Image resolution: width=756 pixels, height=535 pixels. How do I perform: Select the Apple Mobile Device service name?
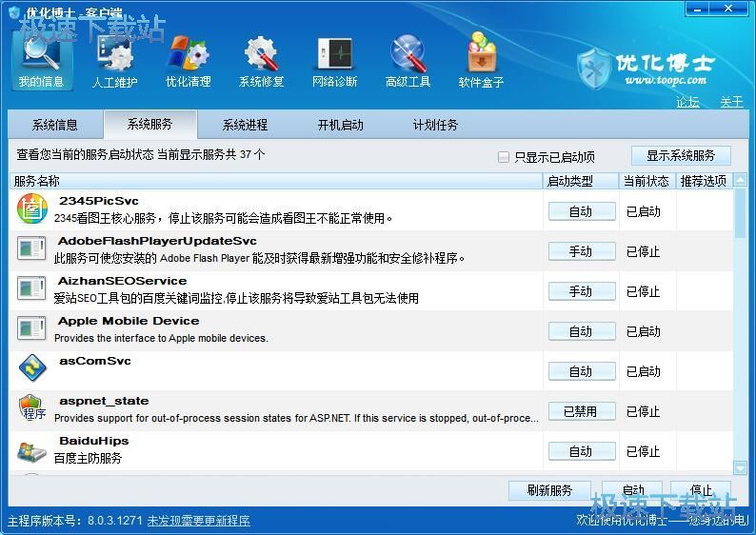[129, 321]
